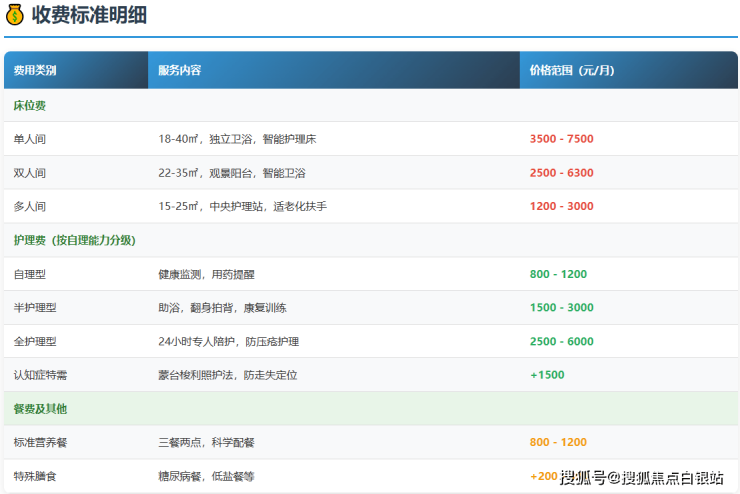Select the 认知症特需 row label
This screenshot has height=494, width=740.
pos(41,375)
